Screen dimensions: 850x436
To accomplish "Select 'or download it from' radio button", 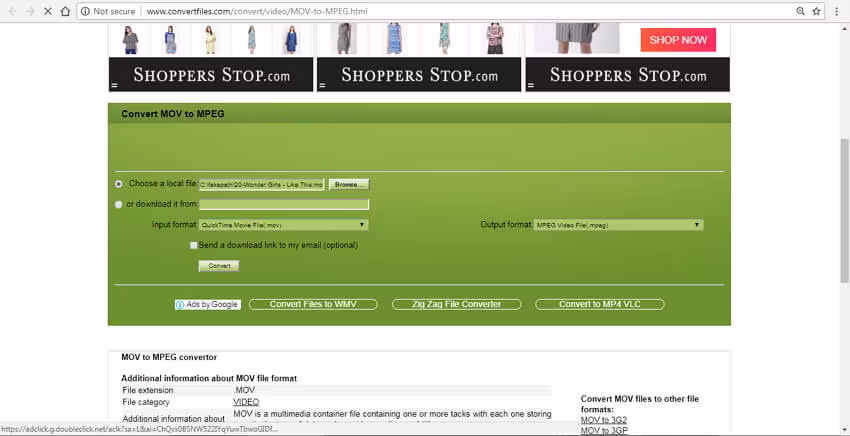I will pyautogui.click(x=119, y=204).
